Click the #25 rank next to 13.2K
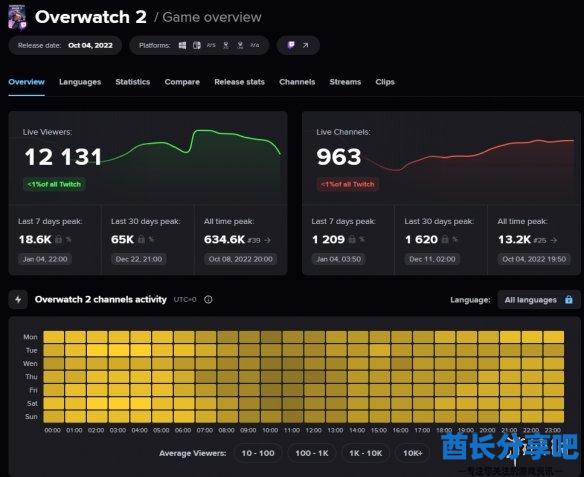The image size is (584, 477). (x=540, y=241)
